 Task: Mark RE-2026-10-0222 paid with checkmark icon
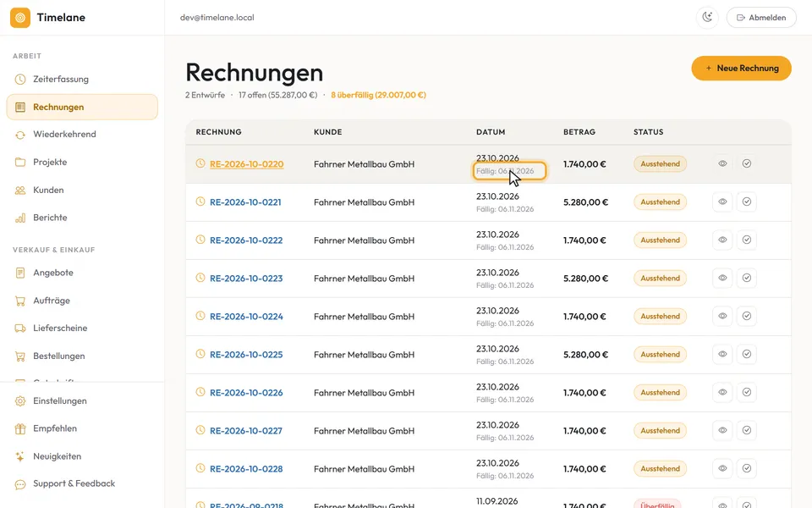pos(747,240)
